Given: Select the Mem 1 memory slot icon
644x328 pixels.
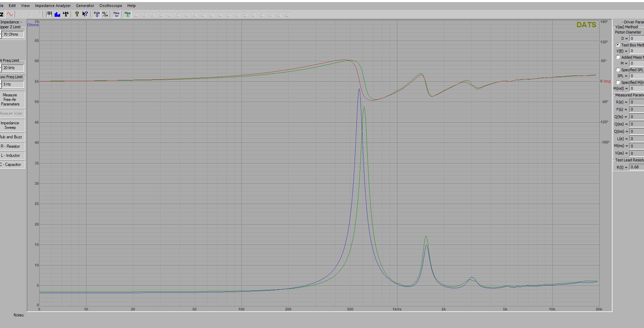Looking at the screenshot, I should click(127, 14).
